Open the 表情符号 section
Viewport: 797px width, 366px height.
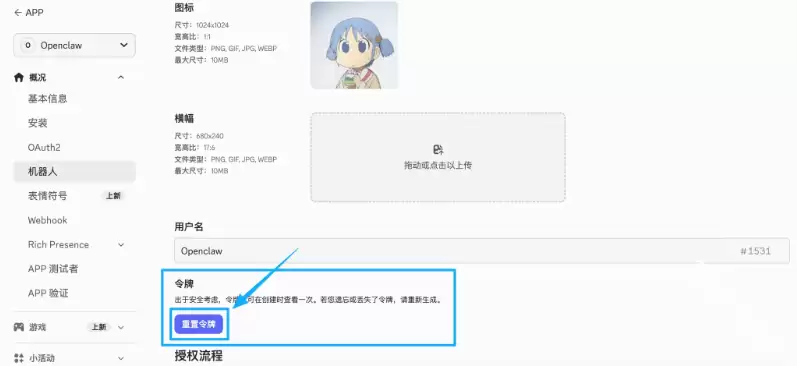click(47, 196)
